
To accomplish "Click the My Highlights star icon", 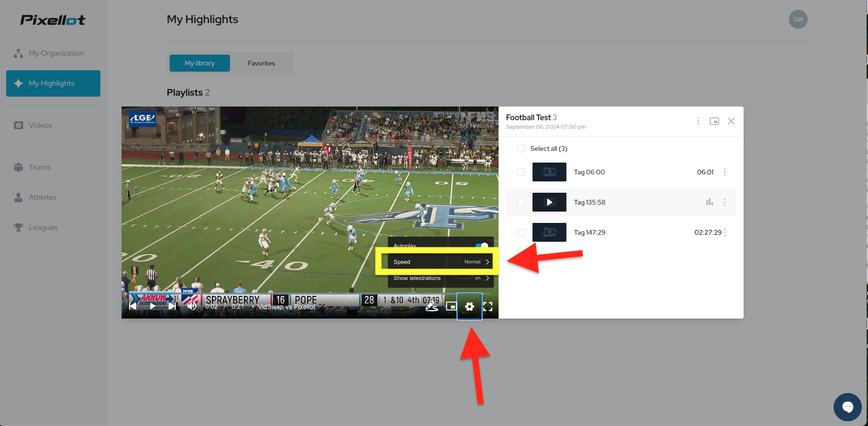I will point(18,83).
